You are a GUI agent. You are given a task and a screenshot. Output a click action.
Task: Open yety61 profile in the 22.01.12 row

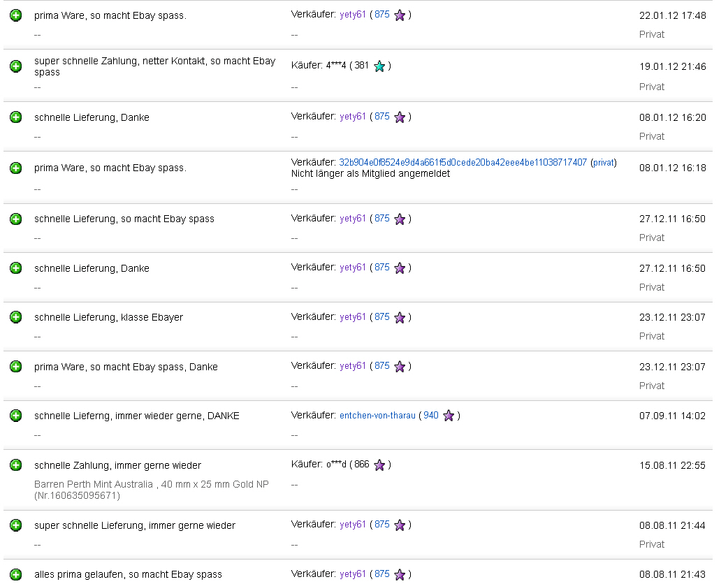coord(353,15)
